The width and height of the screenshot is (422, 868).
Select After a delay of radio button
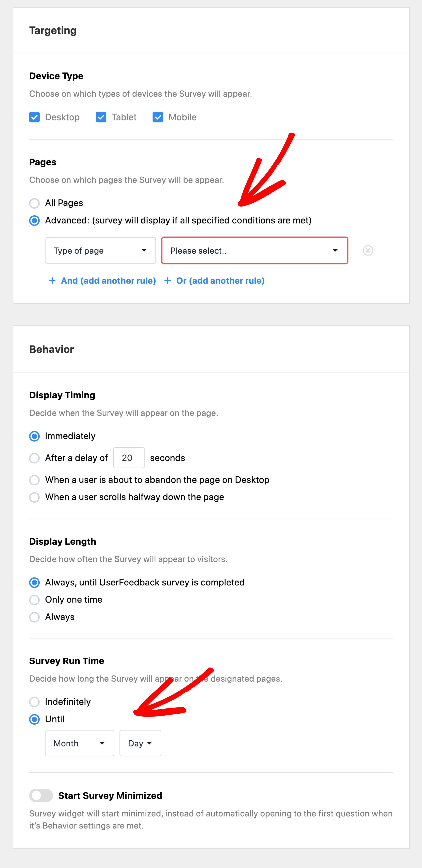(34, 458)
